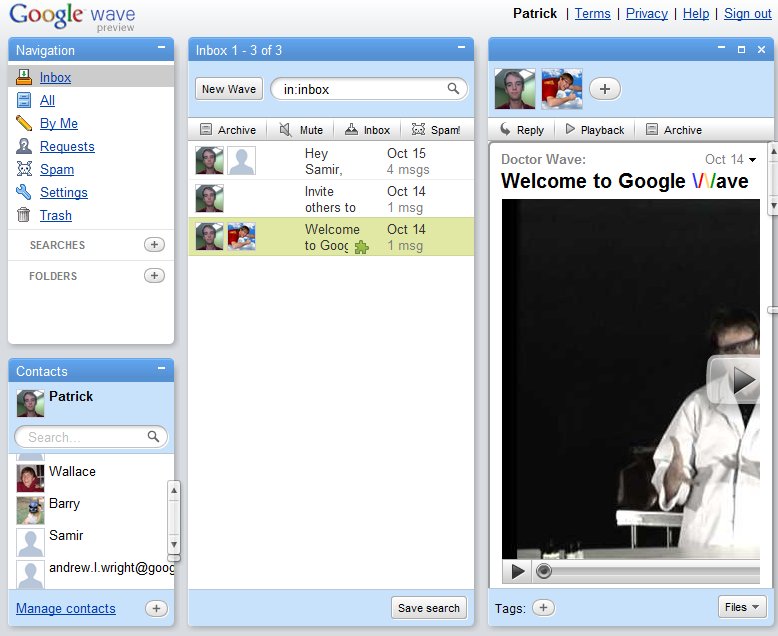Open the Oct 14 message dropdown arrow
Screen dimensions: 778x636
[x=752, y=160]
